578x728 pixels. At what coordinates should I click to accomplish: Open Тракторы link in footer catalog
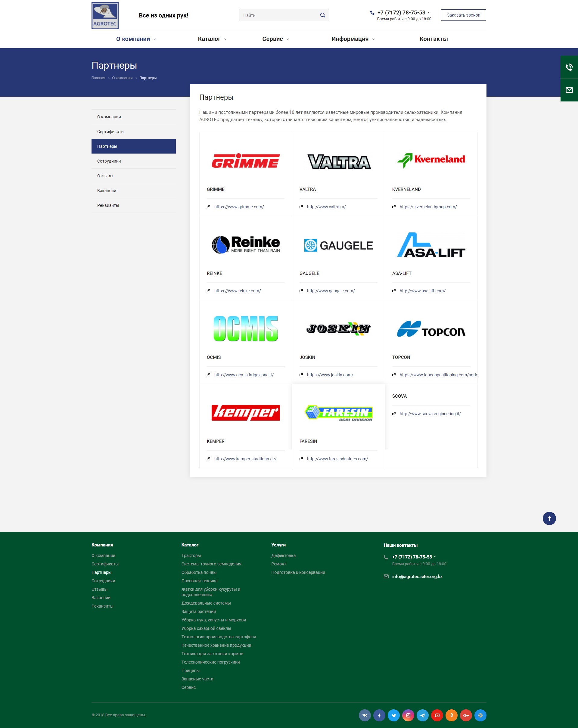coord(191,555)
